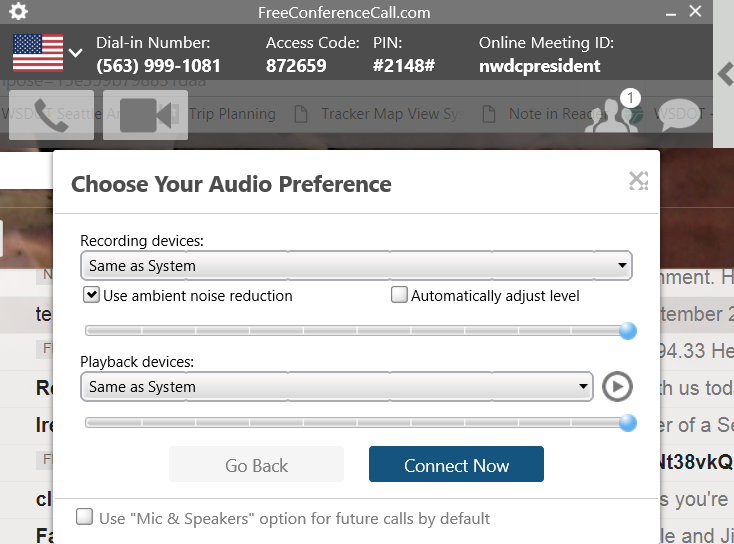Open the chat speech bubble icon
Viewport: 734px width, 544px height.
tap(680, 115)
